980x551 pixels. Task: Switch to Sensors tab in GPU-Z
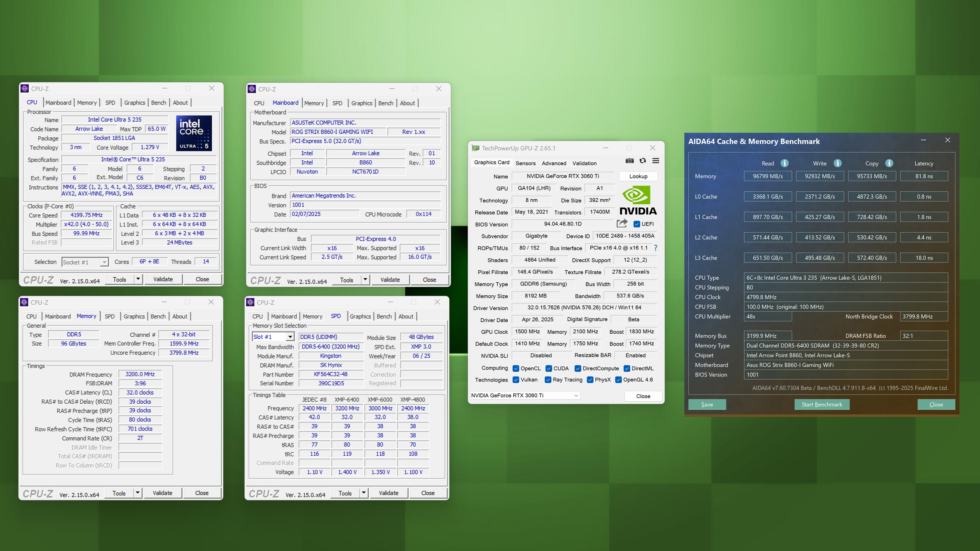coord(525,163)
